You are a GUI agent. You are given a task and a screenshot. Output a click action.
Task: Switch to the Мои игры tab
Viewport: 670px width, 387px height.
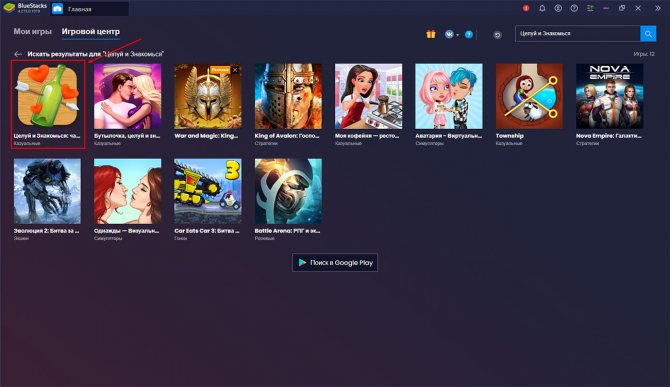[x=32, y=32]
